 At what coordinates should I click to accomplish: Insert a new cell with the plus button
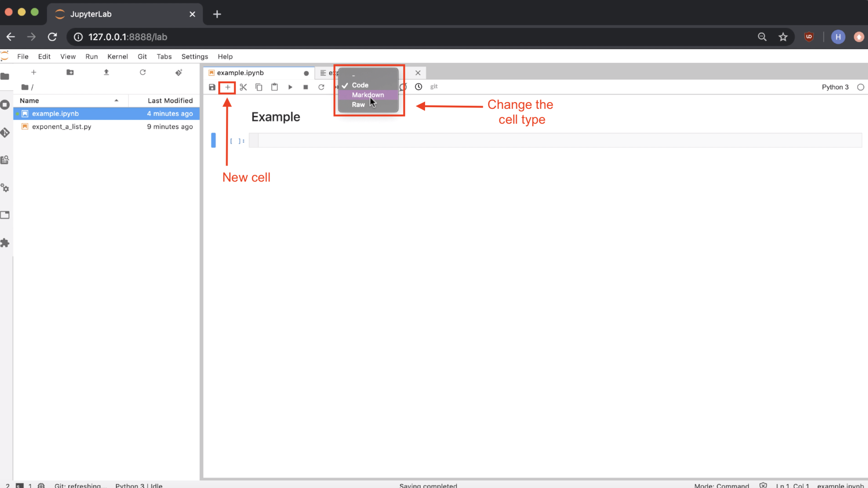(x=227, y=87)
